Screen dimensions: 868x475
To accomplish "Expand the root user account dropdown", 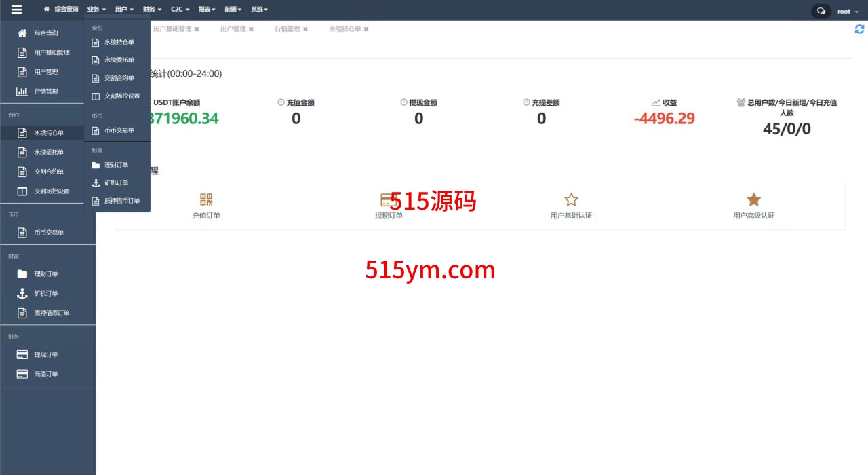I will [x=847, y=12].
